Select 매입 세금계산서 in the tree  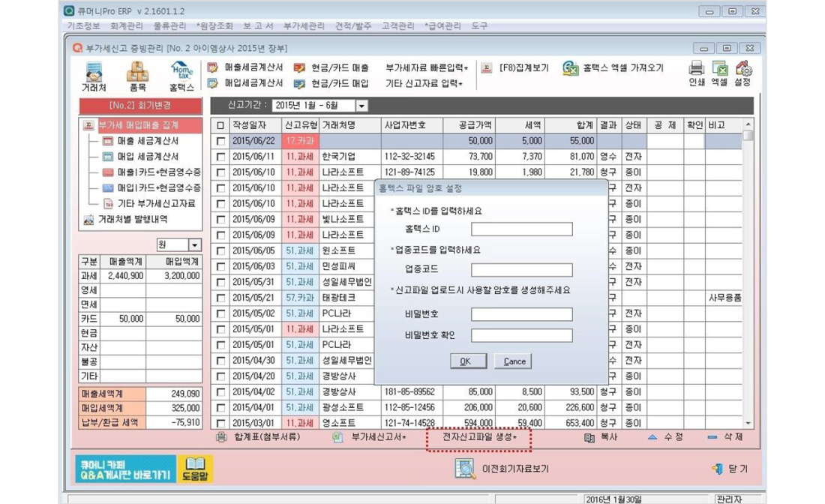(x=140, y=156)
